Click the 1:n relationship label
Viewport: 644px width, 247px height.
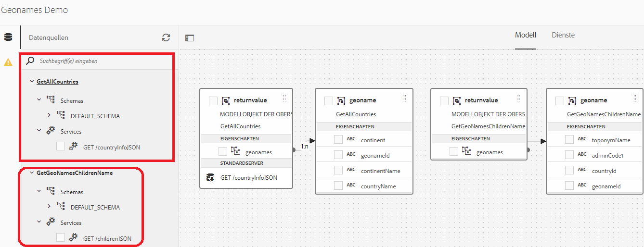click(304, 146)
